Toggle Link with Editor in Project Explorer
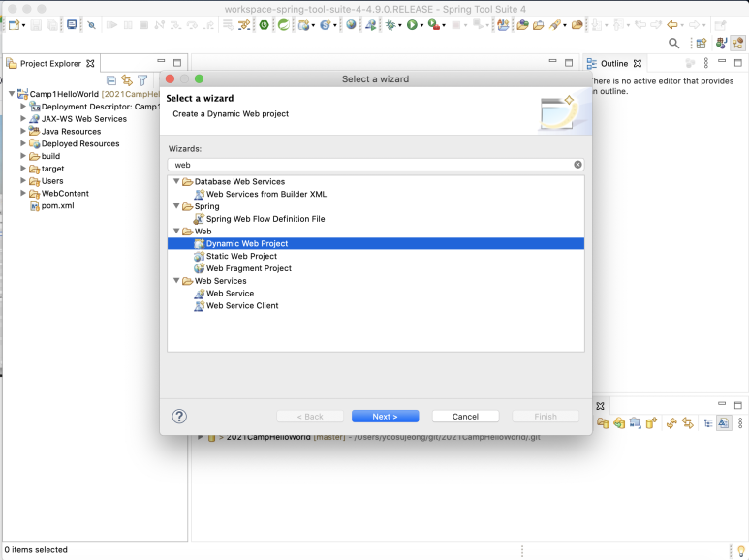749x560 pixels. click(x=127, y=80)
